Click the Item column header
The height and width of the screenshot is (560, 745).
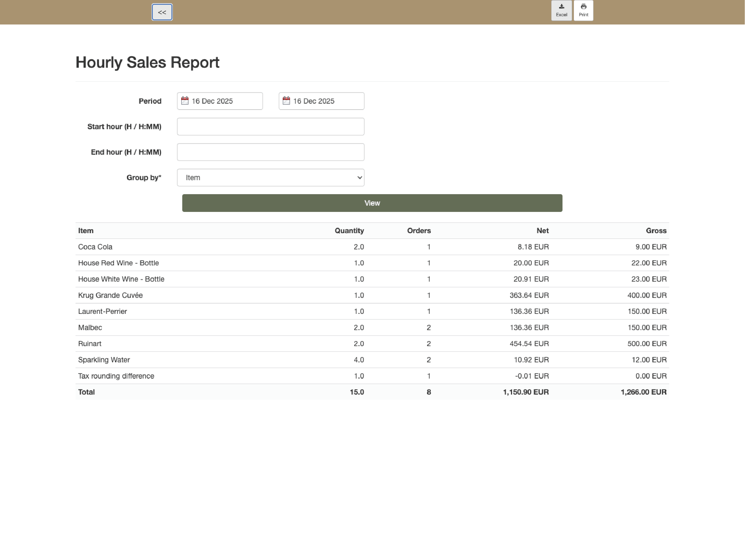coord(86,231)
